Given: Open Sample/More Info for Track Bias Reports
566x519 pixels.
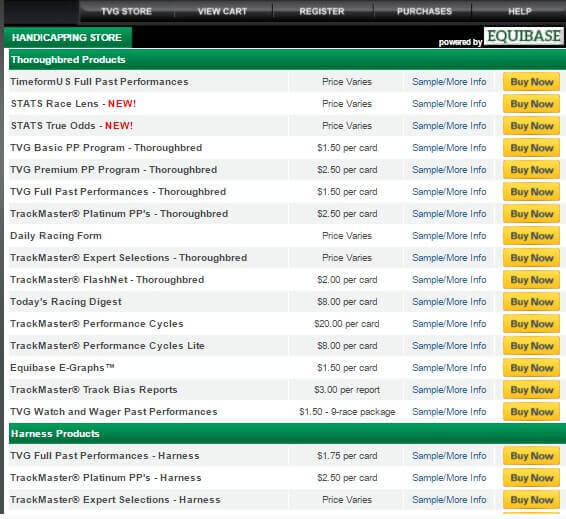Looking at the screenshot, I should point(449,390).
